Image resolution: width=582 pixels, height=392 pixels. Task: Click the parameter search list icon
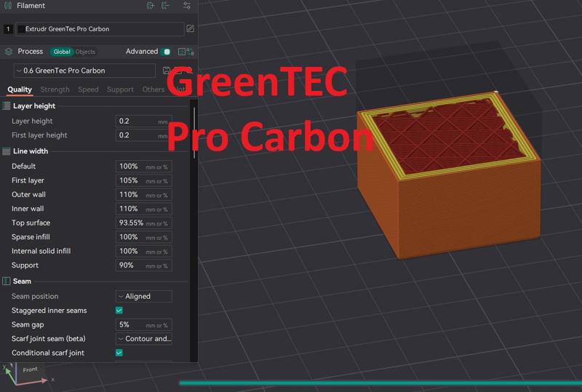181,52
